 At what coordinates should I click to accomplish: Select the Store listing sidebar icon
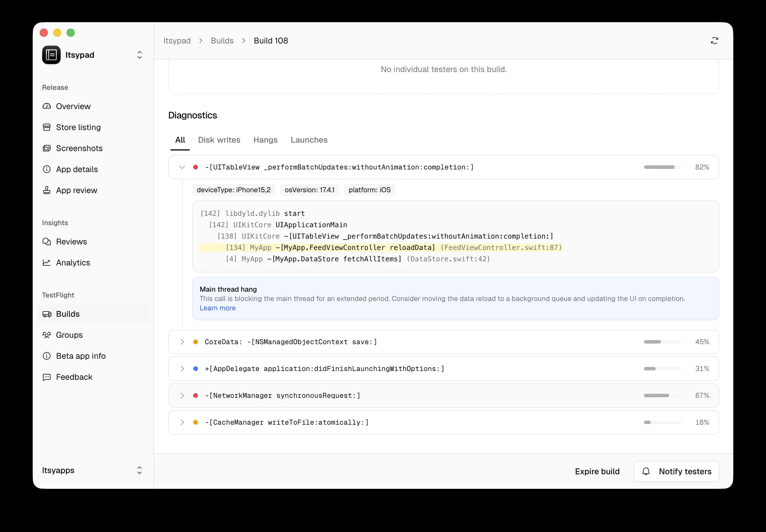coord(47,127)
